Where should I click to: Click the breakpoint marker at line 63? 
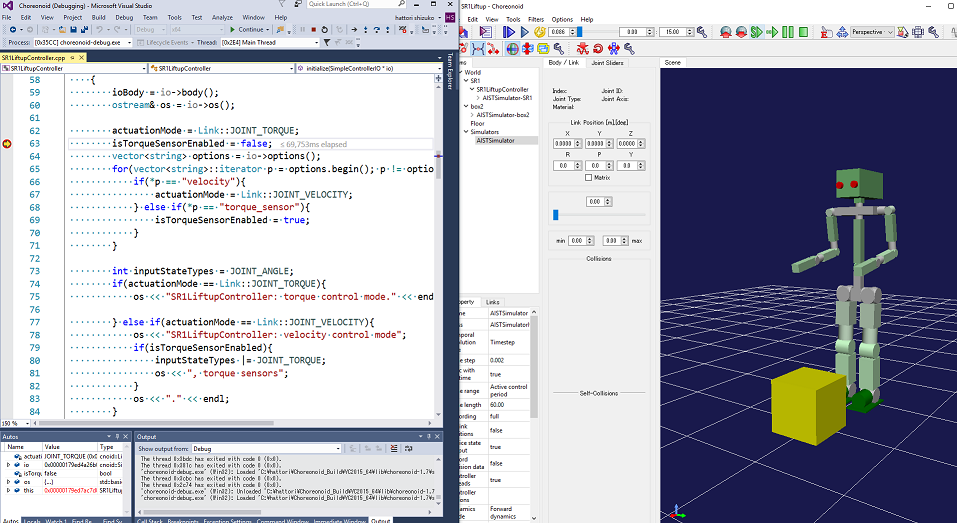[x=8, y=144]
